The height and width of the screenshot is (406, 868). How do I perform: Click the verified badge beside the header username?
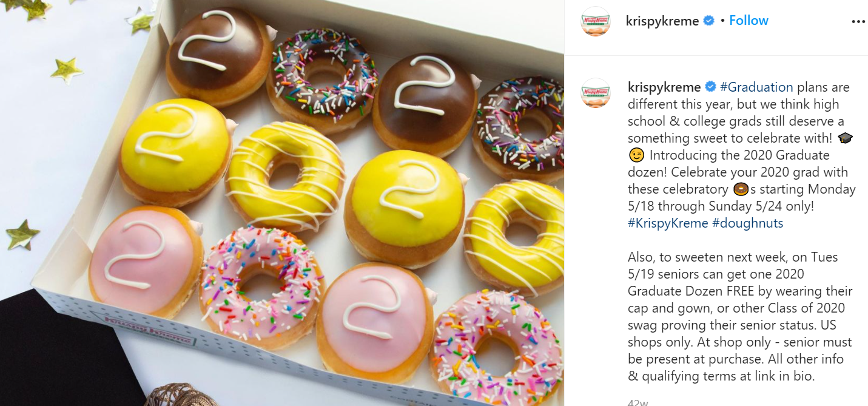point(708,21)
